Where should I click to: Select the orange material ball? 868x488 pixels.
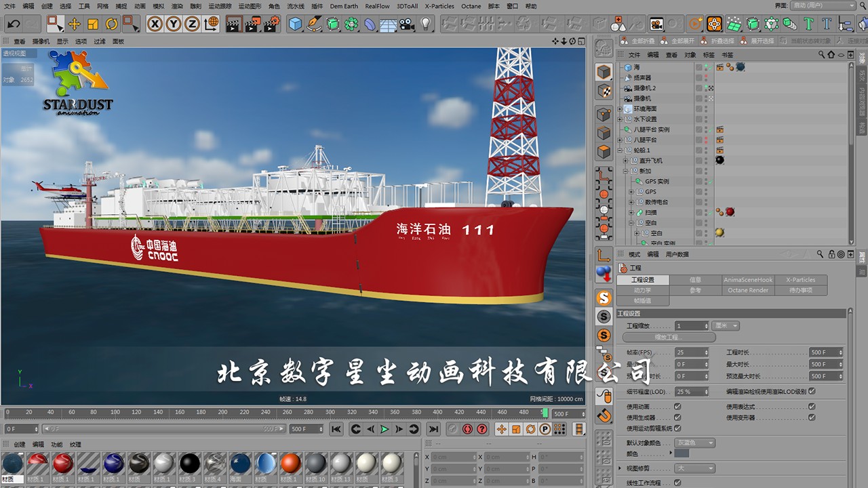click(x=290, y=464)
